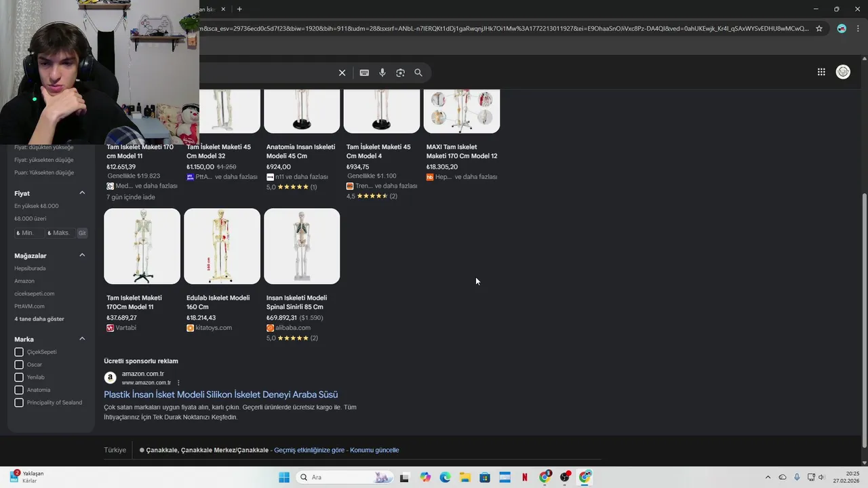868x488 pixels.
Task: Open Plastik İnsan İsket Modeli sponsored link
Action: (x=221, y=394)
